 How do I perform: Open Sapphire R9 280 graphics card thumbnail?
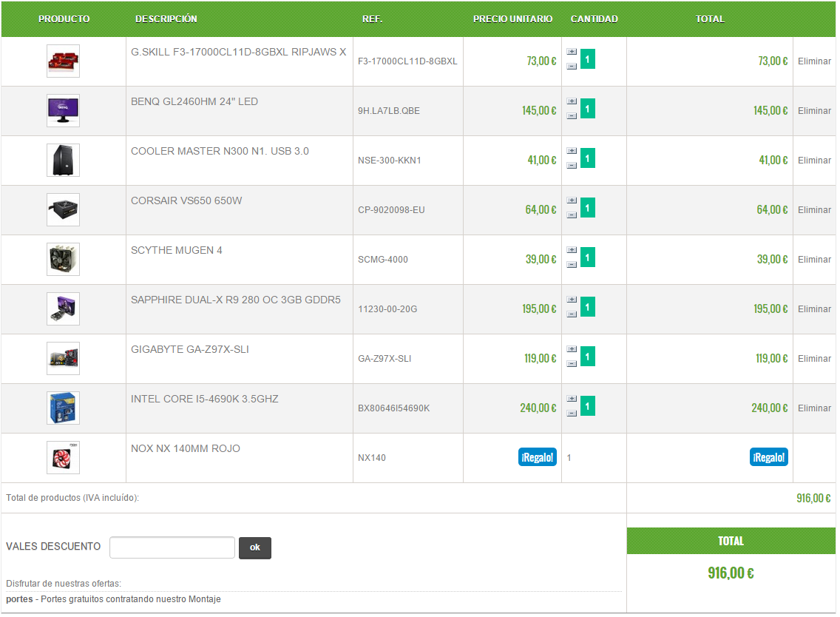click(63, 308)
